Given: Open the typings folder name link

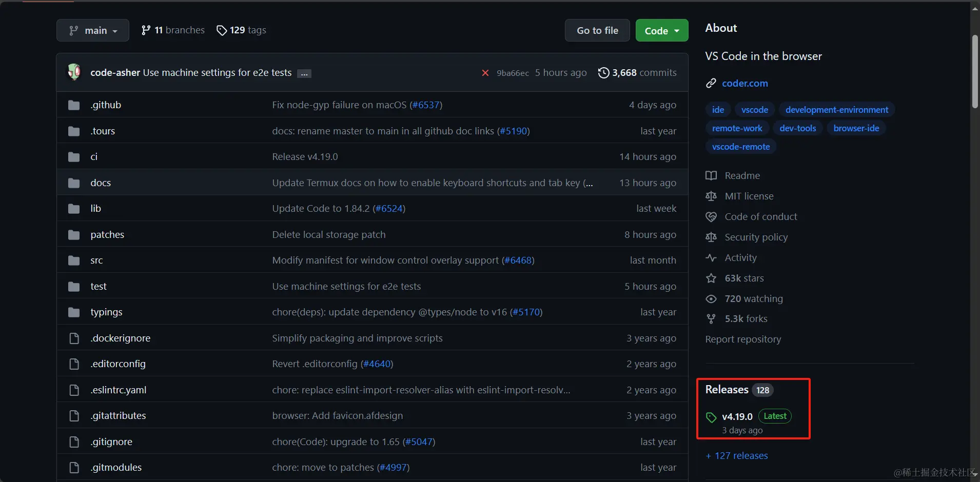Looking at the screenshot, I should (106, 312).
